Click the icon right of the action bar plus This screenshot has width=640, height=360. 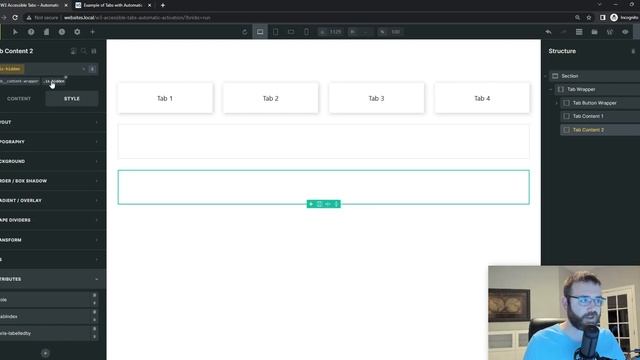point(319,204)
